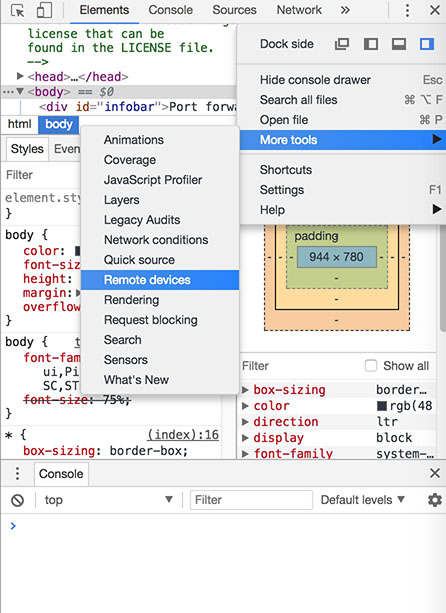Image resolution: width=446 pixels, height=613 pixels.
Task: Open the Console drawer tab
Action: click(x=61, y=474)
